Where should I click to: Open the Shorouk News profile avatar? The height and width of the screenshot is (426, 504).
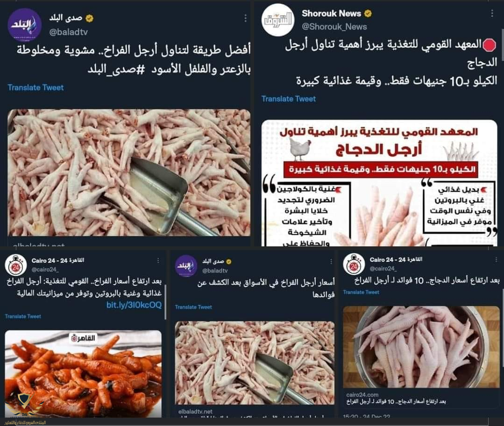click(278, 20)
